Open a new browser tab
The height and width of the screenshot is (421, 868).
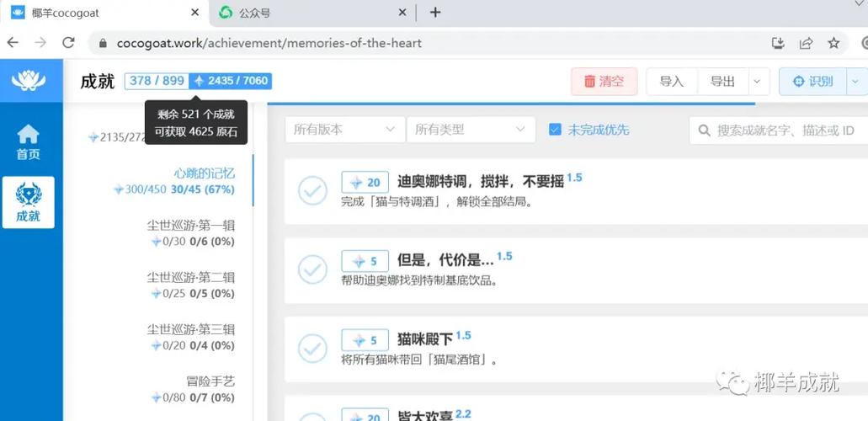coord(435,12)
